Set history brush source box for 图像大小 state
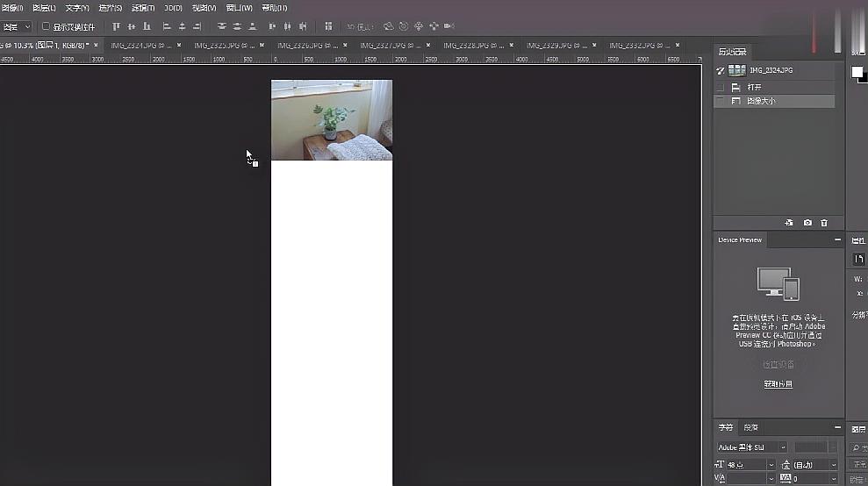 (721, 101)
